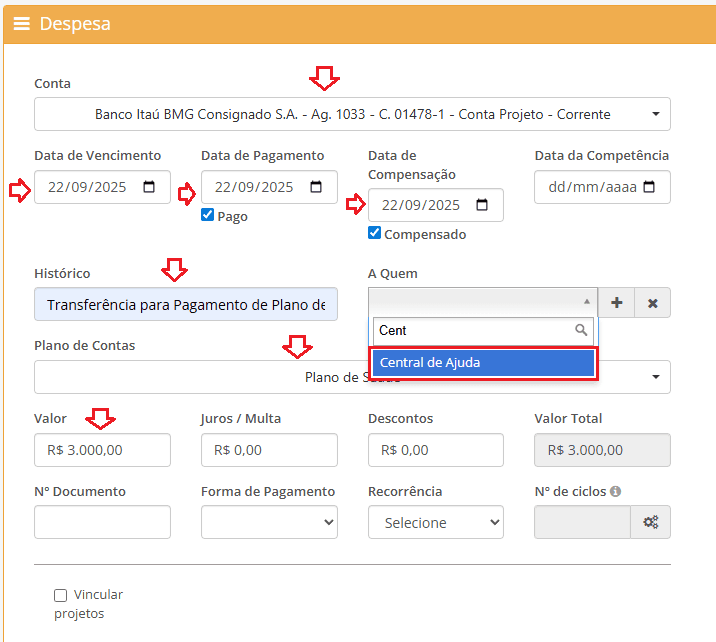Click the info icon next to Nº de ciclos
This screenshot has height=642, width=716.
[x=616, y=492]
